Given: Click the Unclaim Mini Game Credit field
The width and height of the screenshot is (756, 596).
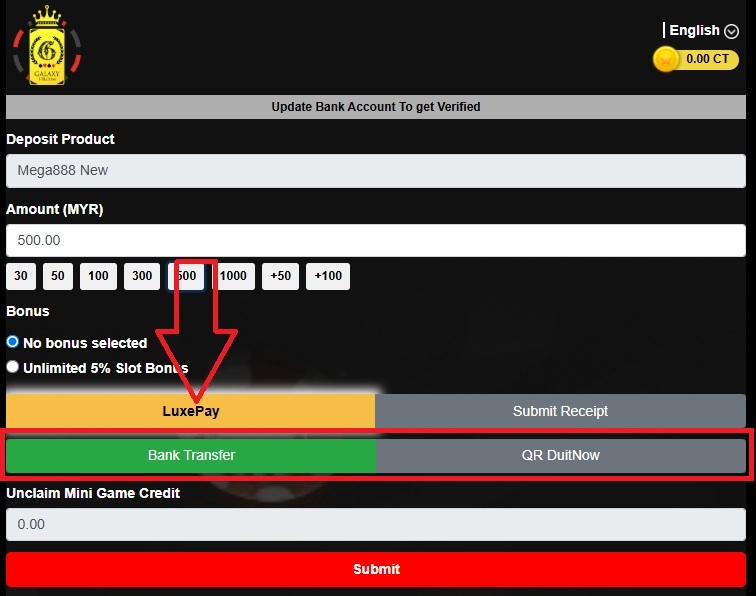Looking at the screenshot, I should (x=376, y=524).
